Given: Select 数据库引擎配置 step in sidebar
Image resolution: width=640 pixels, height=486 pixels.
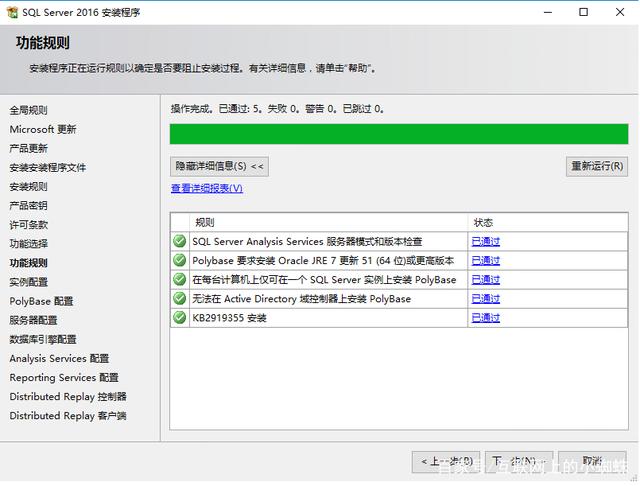Looking at the screenshot, I should tap(43, 340).
